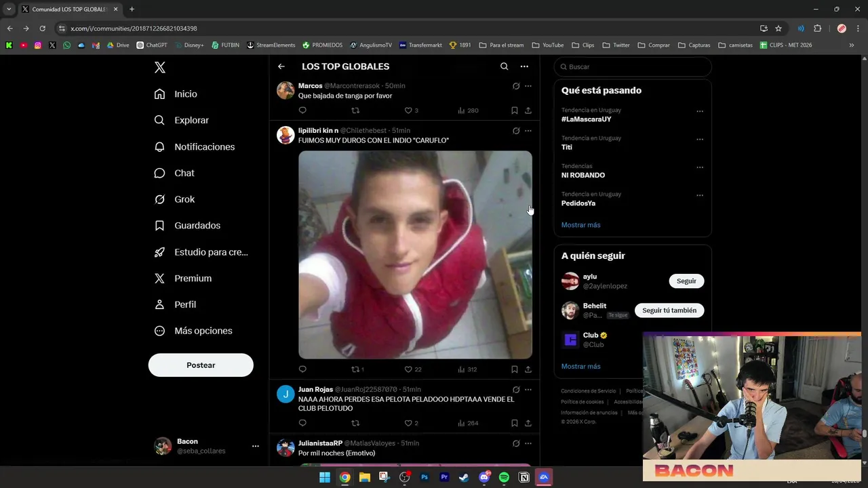Screen dimensions: 868x488
Task: Bookmark this page with the star icon
Action: click(x=778, y=28)
